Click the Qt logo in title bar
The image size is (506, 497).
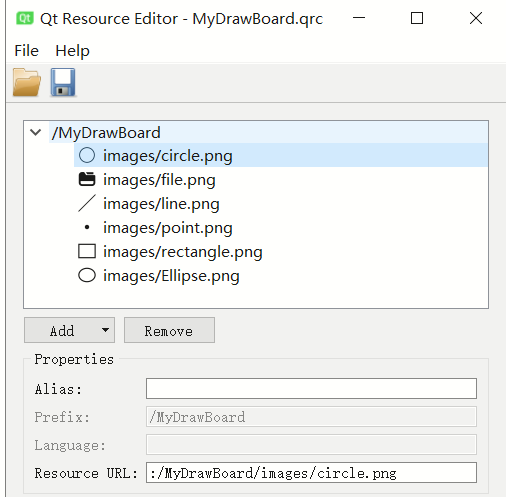point(25,18)
